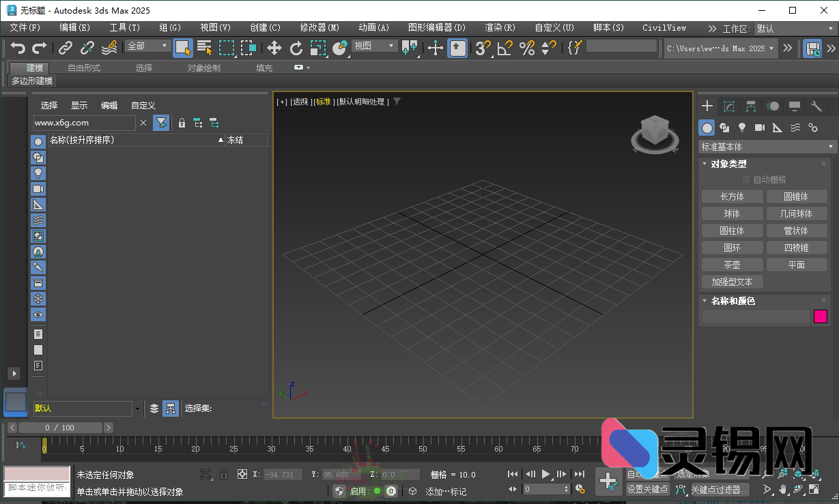The width and height of the screenshot is (839, 504).
Task: Open the 图形编辑器(D) menu
Action: coord(437,28)
